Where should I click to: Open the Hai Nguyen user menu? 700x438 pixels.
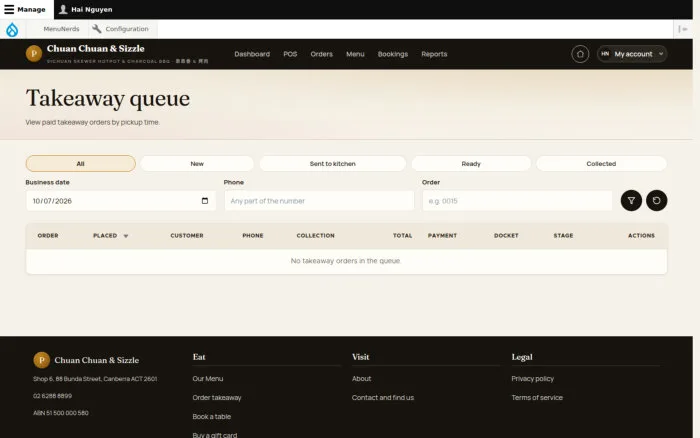click(x=86, y=9)
